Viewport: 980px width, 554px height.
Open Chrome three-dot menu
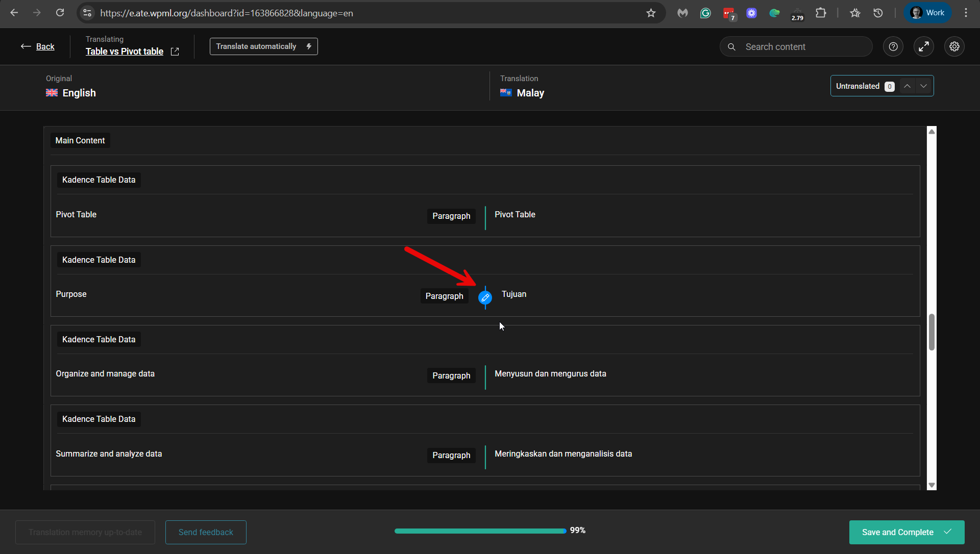coord(966,13)
